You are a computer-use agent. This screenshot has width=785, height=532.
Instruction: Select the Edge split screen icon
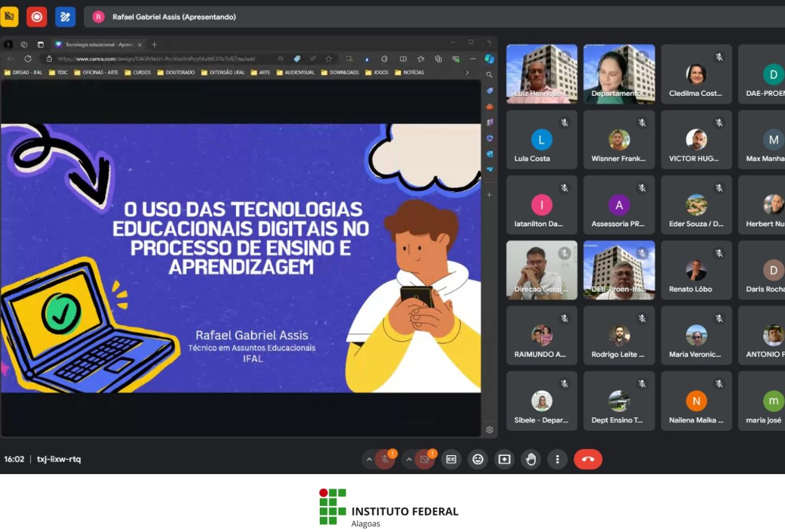tap(403, 59)
